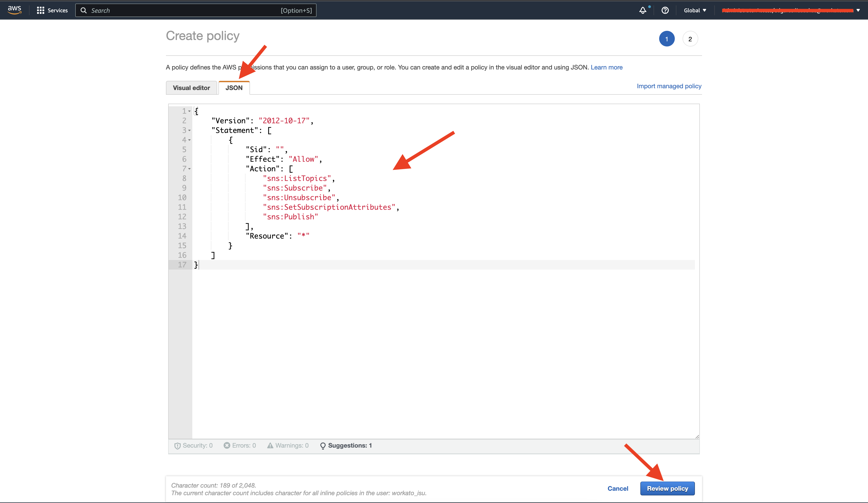
Task: Click the Security shield status icon
Action: (x=177, y=446)
